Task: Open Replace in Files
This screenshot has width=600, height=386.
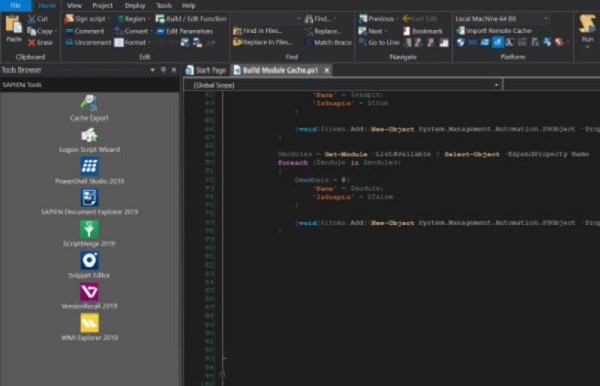Action: click(x=263, y=42)
